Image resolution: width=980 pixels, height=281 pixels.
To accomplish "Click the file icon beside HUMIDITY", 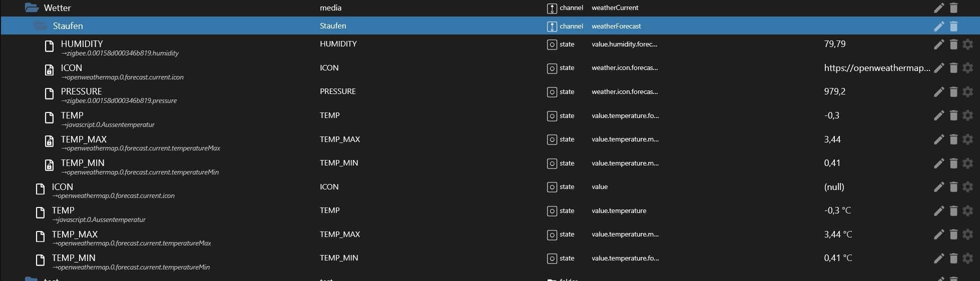I will pos(49,46).
